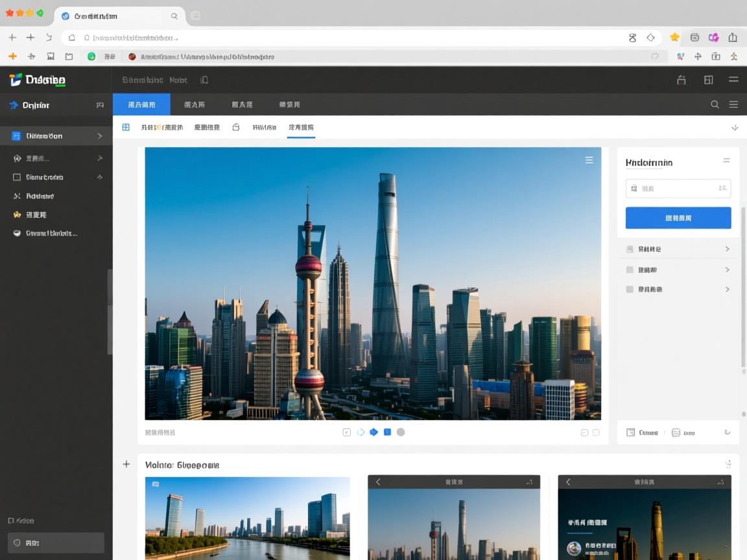Click the magnifier search icon in dark navigation bar
747x560 pixels.
[715, 104]
